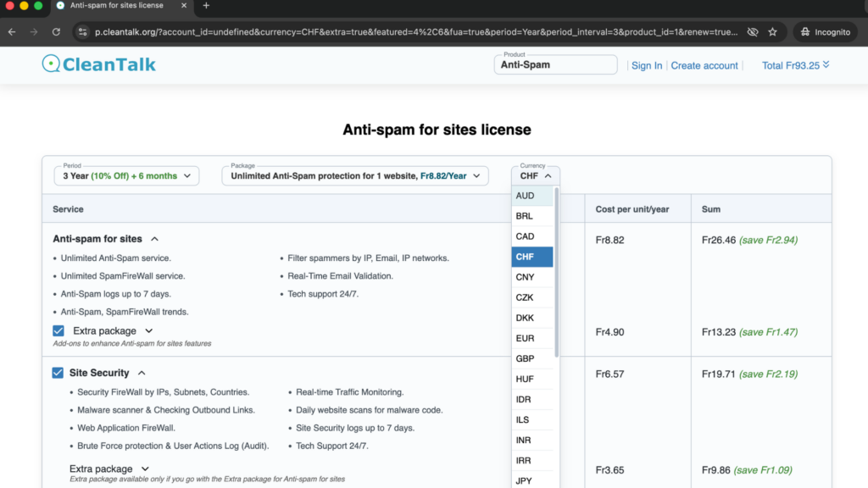Click the Incognito profile button
Image resolution: width=868 pixels, height=488 pixels.
[x=825, y=32]
